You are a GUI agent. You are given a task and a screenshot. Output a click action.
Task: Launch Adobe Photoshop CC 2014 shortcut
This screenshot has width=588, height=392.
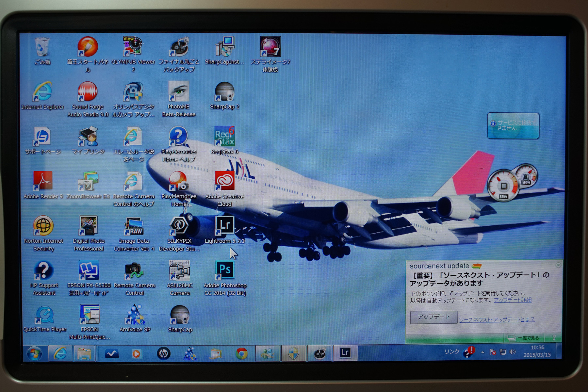pos(225,278)
